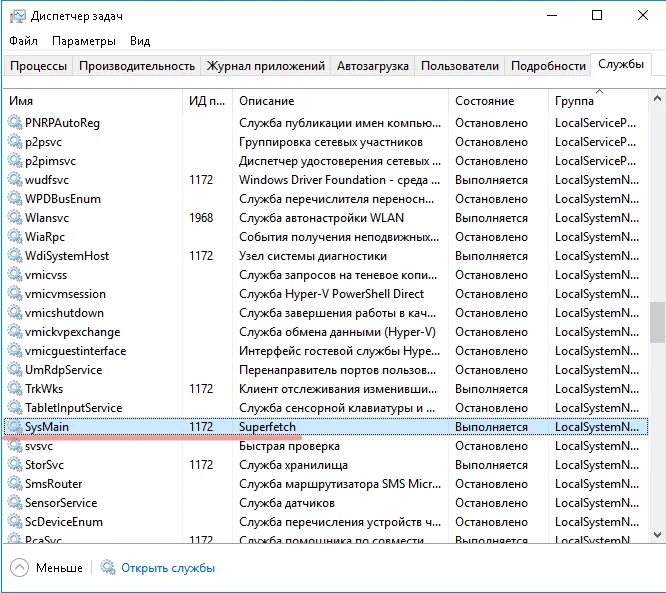This screenshot has width=666, height=593.
Task: Click the gear icon beside svsvc
Action: [15, 446]
